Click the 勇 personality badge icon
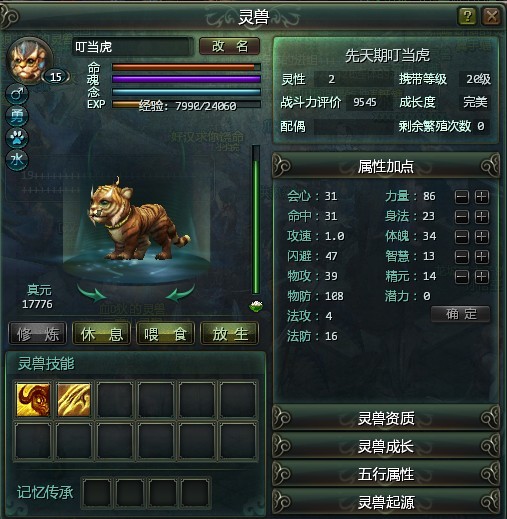This screenshot has width=507, height=519. point(17,116)
